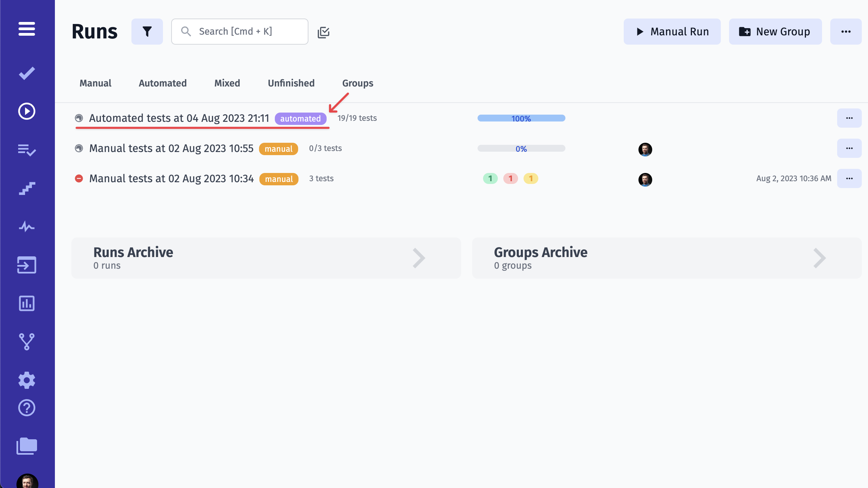
Task: Open the Tests checkmark sidebar icon
Action: pyautogui.click(x=27, y=73)
